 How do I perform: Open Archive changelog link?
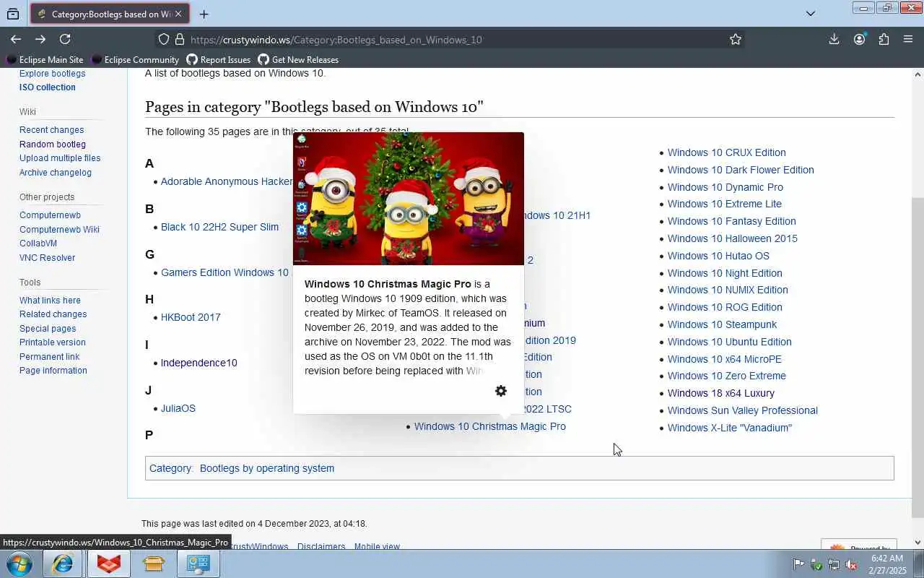coord(55,173)
